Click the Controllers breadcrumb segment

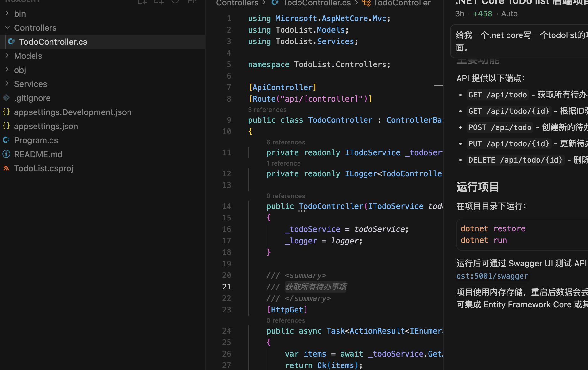pos(237,3)
